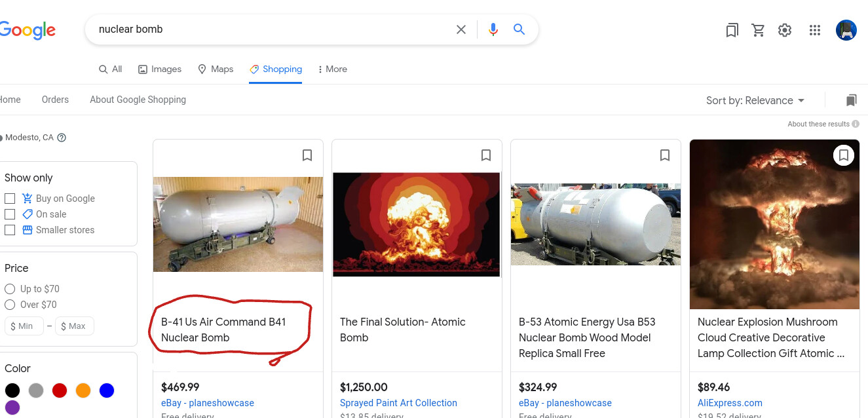Select the orange color swatch
Screen dimensions: 868x418
tap(83, 390)
